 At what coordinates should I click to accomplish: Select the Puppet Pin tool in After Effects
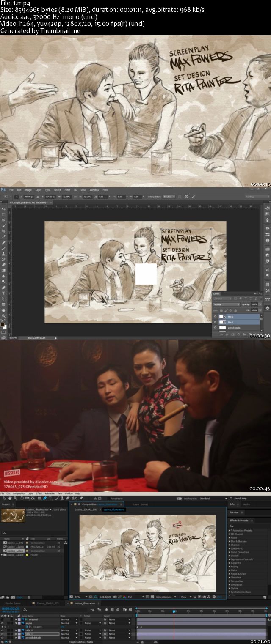(x=80, y=498)
